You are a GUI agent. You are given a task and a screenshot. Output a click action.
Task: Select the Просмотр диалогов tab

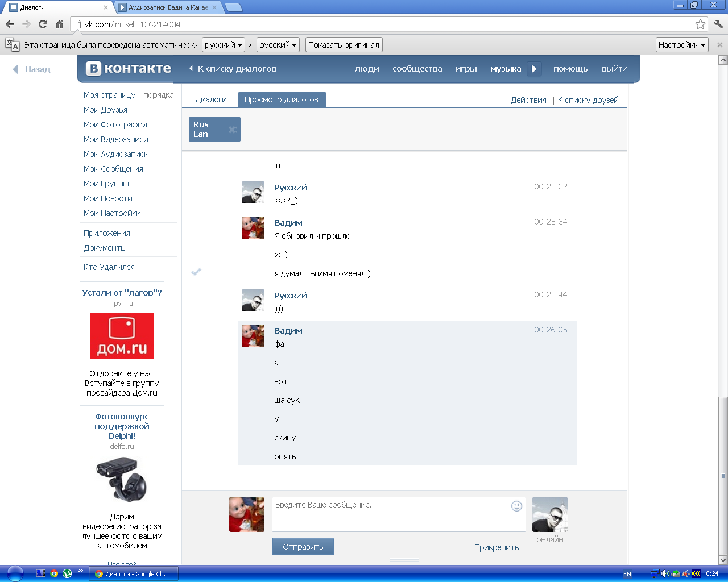[x=282, y=99]
